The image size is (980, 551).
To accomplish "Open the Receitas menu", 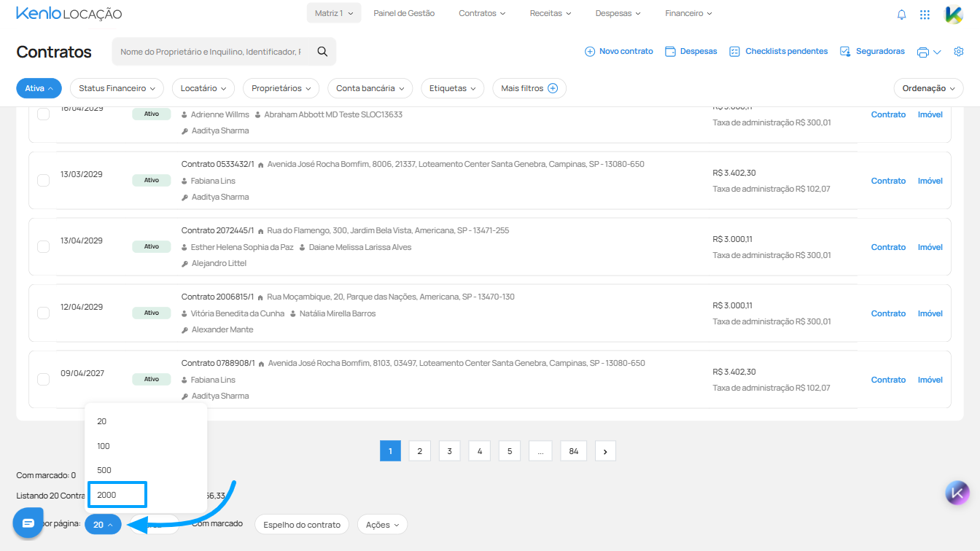I will [551, 13].
